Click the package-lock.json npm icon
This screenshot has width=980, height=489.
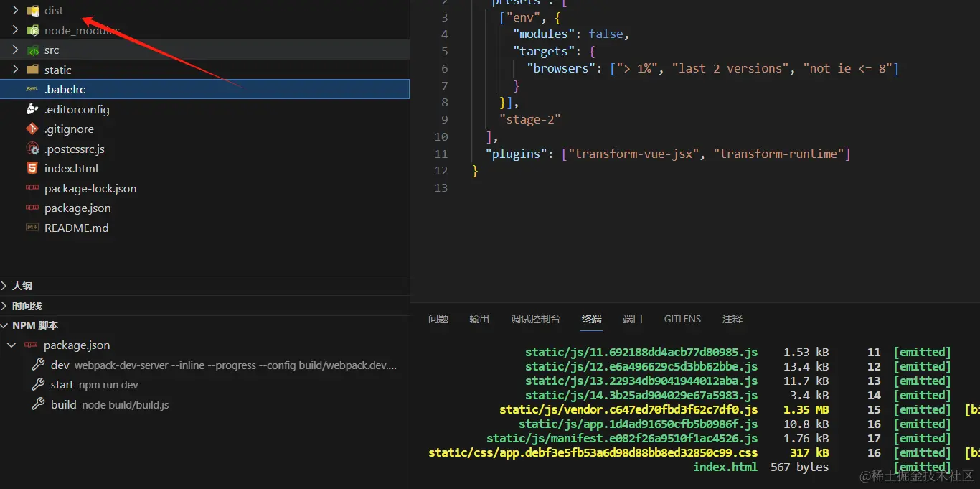click(32, 188)
